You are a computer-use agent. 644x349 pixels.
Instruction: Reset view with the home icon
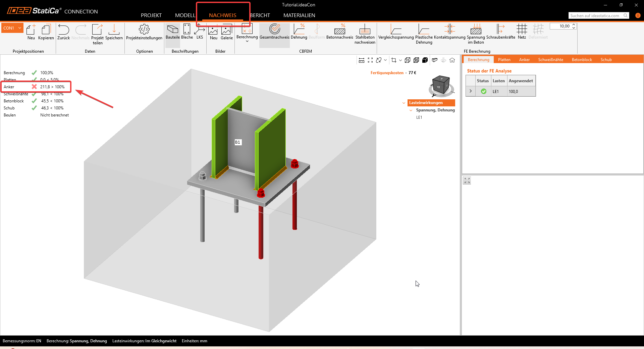coord(452,60)
